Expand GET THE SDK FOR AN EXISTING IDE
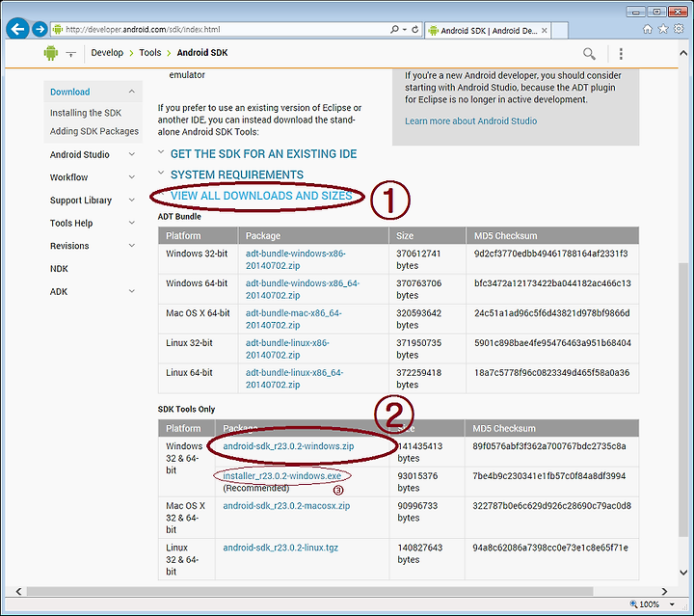Image resolution: width=694 pixels, height=616 pixels. pyautogui.click(x=263, y=153)
